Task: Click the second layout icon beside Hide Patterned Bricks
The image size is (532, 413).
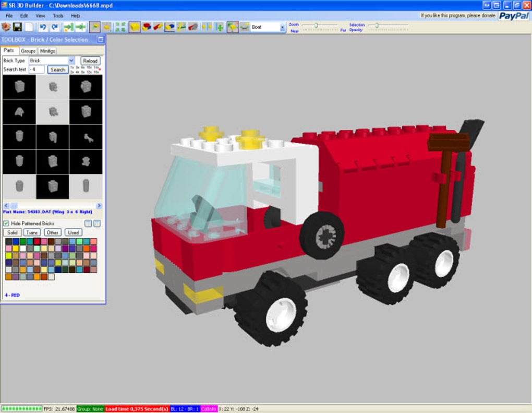Action: pos(97,223)
